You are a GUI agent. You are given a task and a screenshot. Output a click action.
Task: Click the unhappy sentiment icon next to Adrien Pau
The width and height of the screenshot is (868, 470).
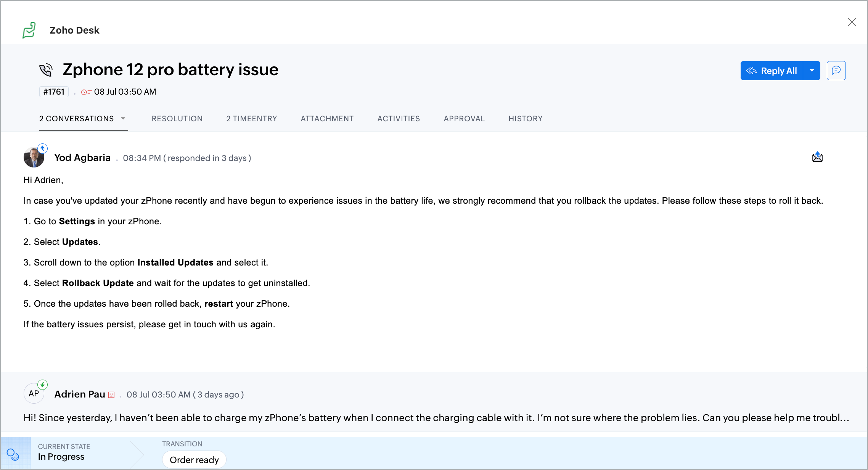tap(111, 395)
